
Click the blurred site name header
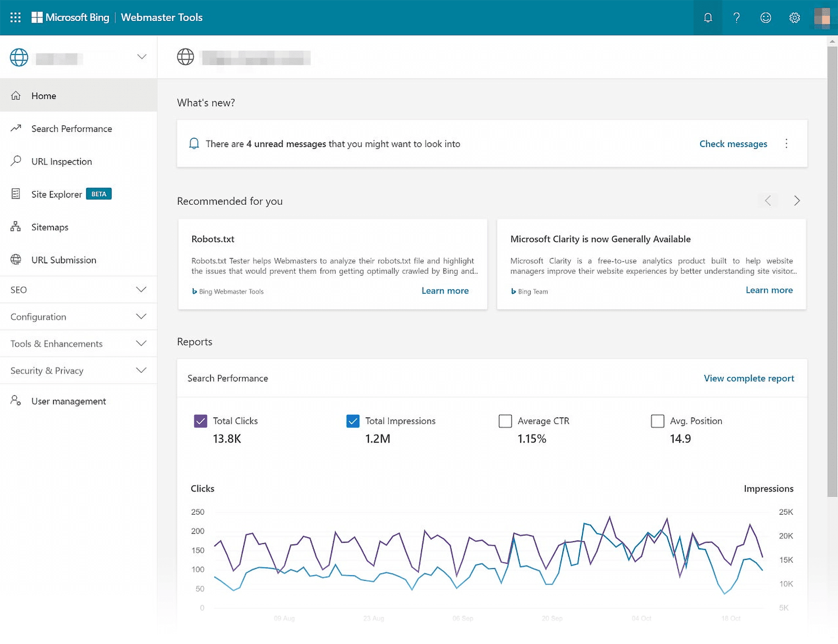[x=256, y=58]
